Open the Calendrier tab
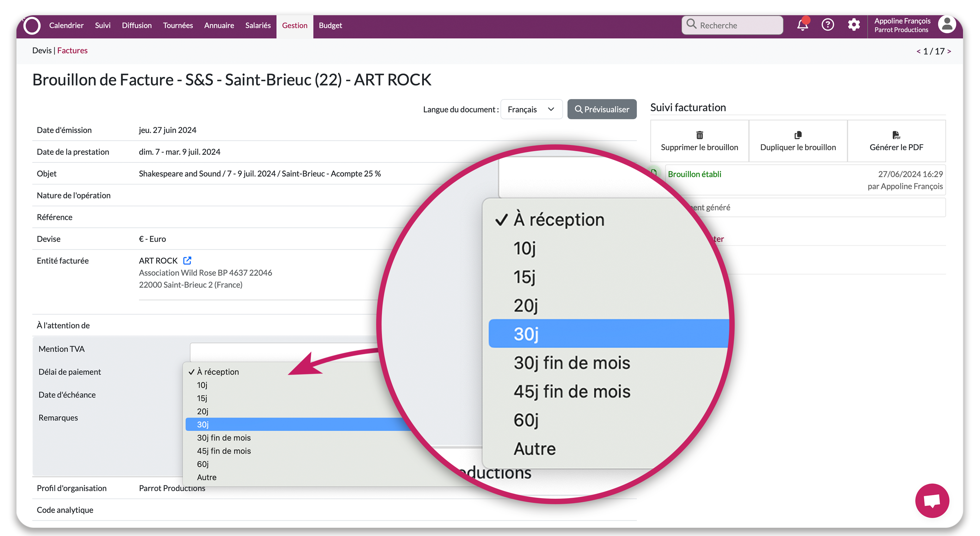Viewport: 980px width, 536px height. (66, 26)
